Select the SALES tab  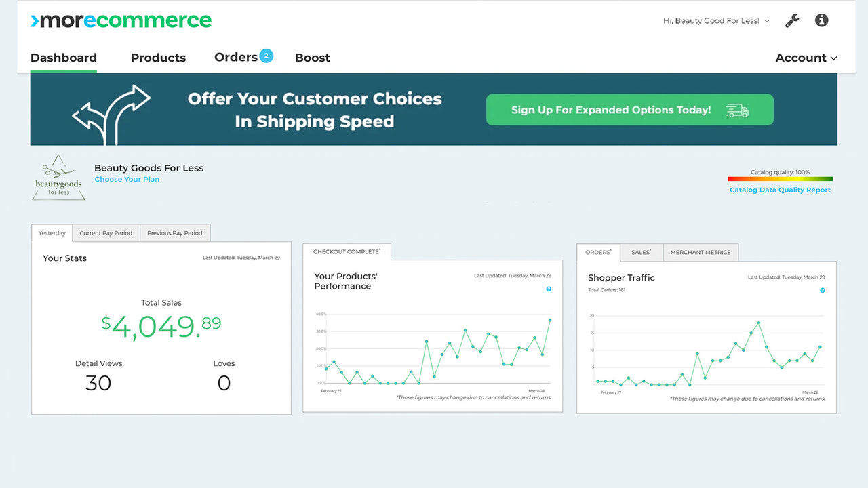tap(641, 252)
